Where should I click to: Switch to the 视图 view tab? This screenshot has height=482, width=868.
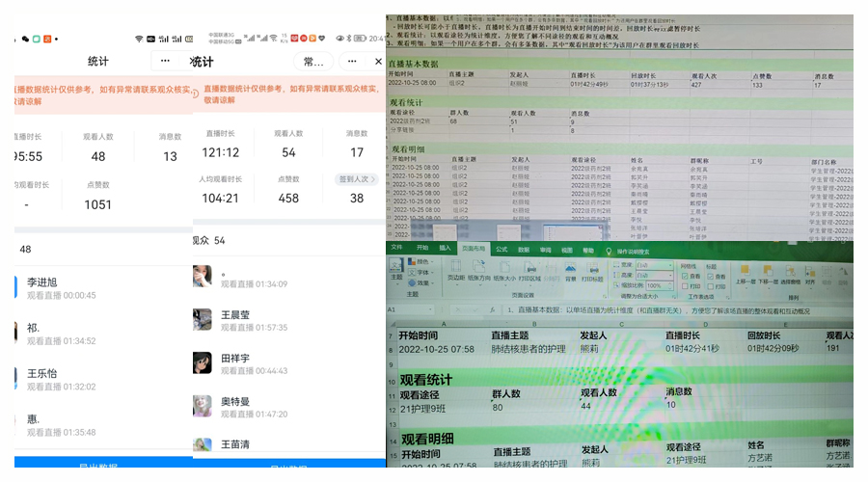coord(567,251)
